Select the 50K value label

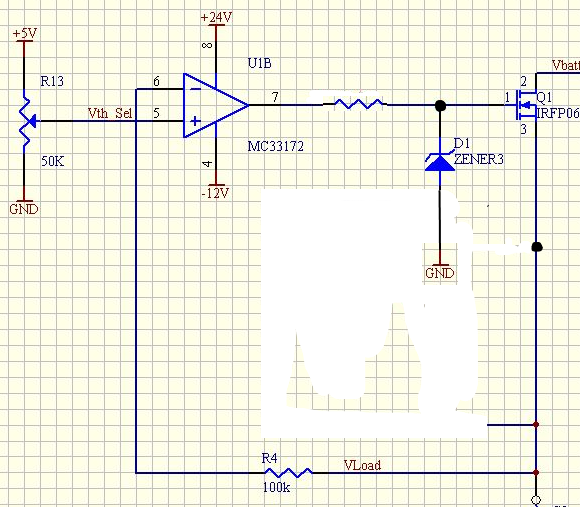[53, 161]
